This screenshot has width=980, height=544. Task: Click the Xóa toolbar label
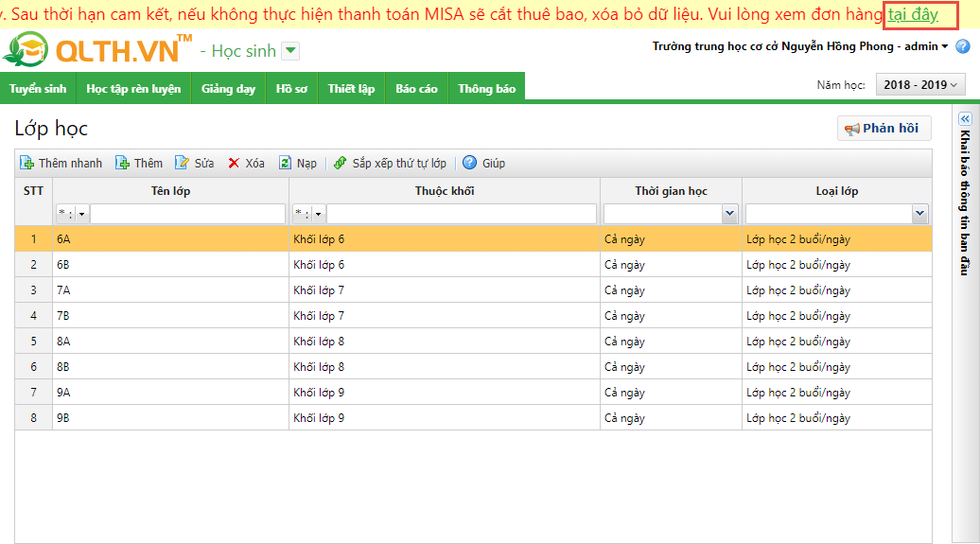(x=254, y=163)
